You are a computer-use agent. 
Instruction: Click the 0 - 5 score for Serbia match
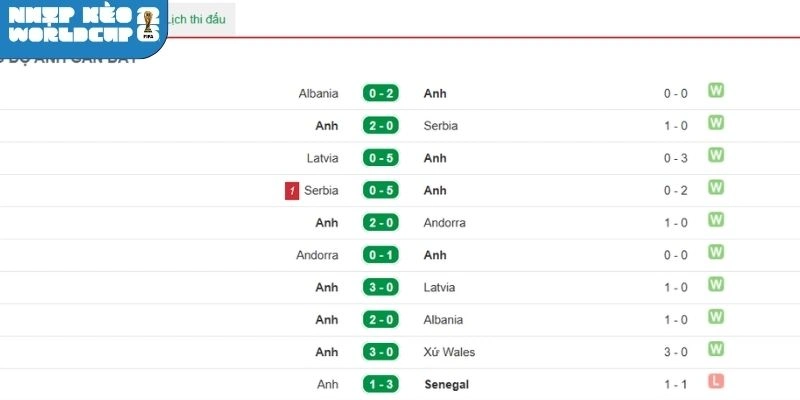[380, 190]
